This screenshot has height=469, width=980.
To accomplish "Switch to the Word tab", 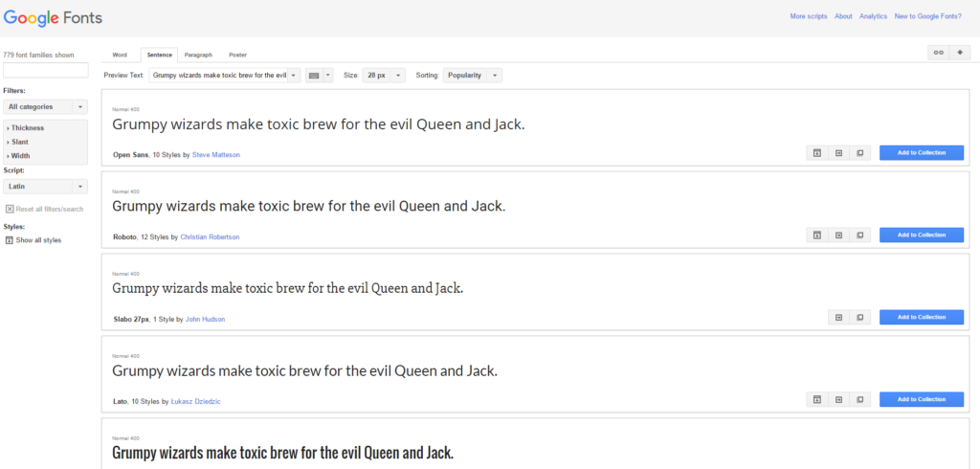I will click(x=120, y=55).
